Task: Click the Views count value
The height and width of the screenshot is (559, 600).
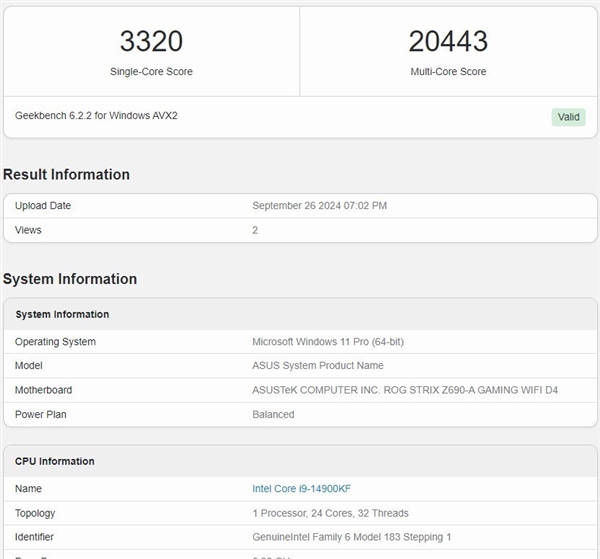Action: click(x=255, y=230)
